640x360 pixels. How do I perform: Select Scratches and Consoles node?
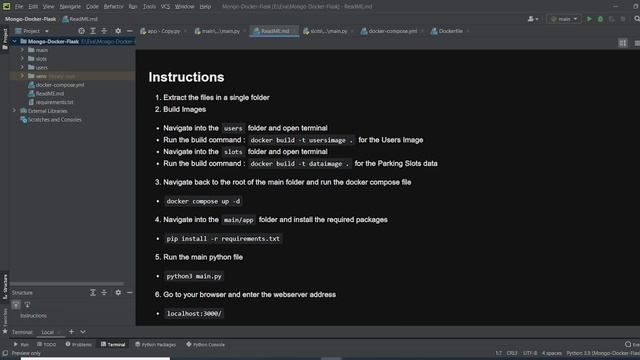(51, 120)
